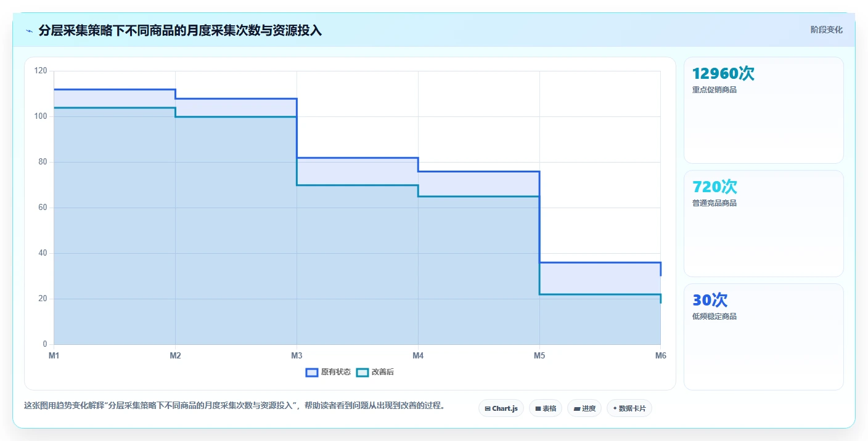868x441 pixels.
Task: Toggle the 改善后 legend series
Action: pyautogui.click(x=375, y=372)
